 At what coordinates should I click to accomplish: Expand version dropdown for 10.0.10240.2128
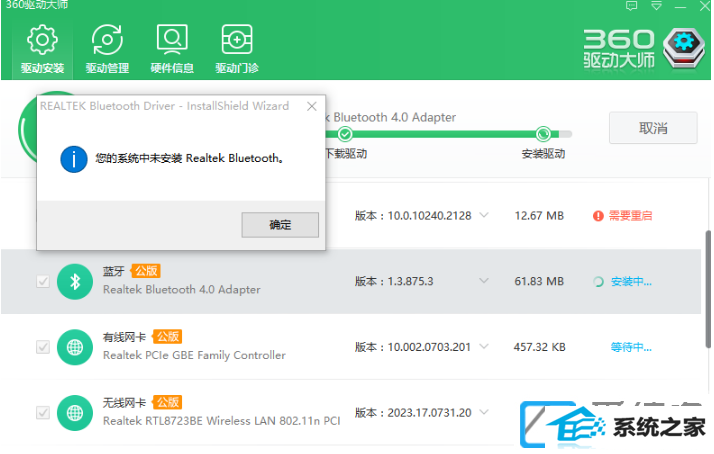click(x=484, y=215)
